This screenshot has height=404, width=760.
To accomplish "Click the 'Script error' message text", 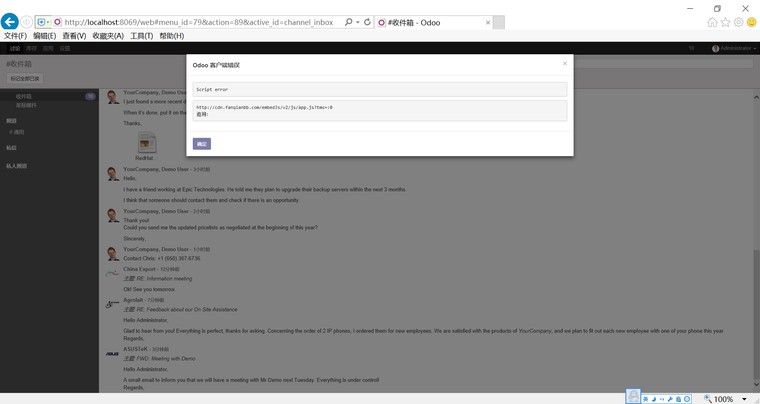I will (212, 90).
